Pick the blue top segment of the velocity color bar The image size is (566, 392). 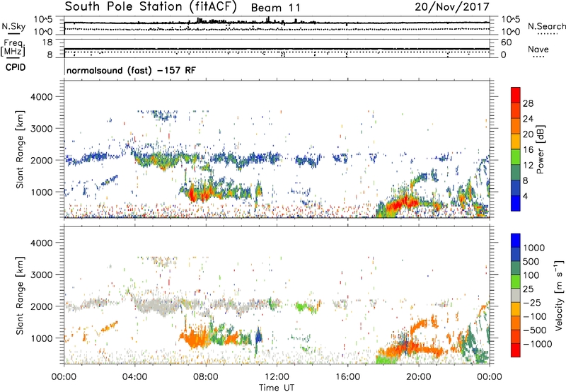pyautogui.click(x=516, y=241)
